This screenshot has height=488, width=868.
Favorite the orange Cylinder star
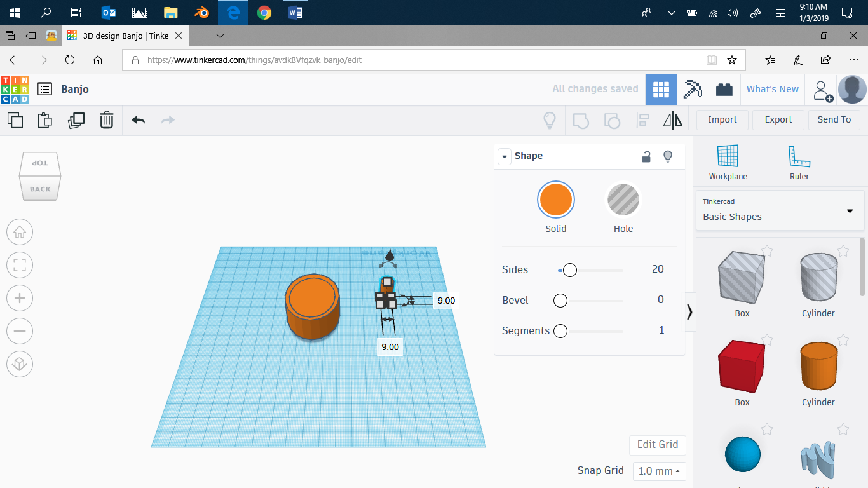tap(843, 340)
